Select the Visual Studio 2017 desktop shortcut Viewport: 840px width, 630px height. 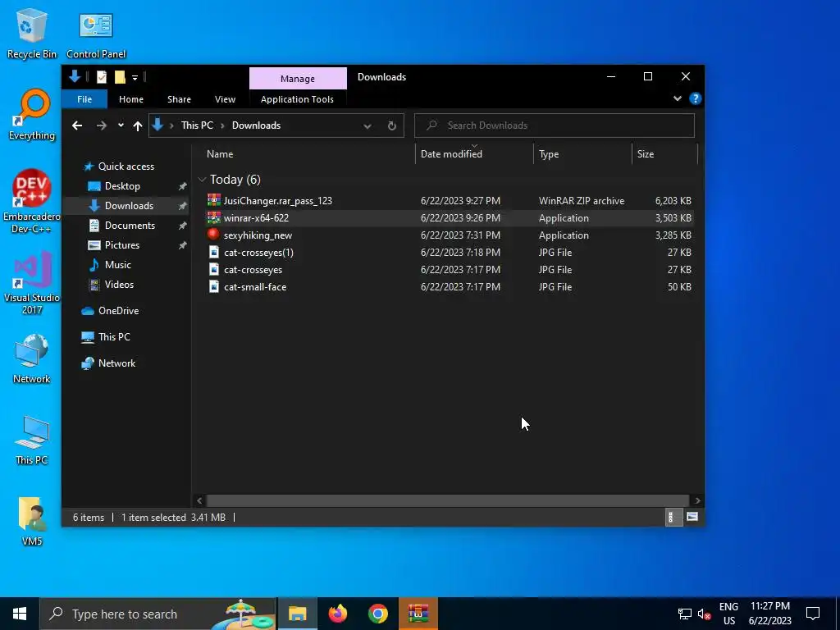[x=32, y=282]
